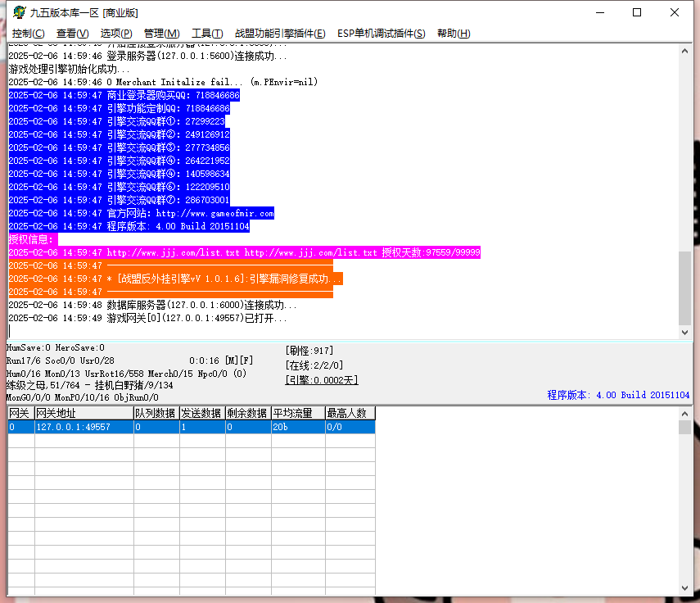700x603 pixels.
Task: Click log scrollbar up arrow
Action: (684, 51)
